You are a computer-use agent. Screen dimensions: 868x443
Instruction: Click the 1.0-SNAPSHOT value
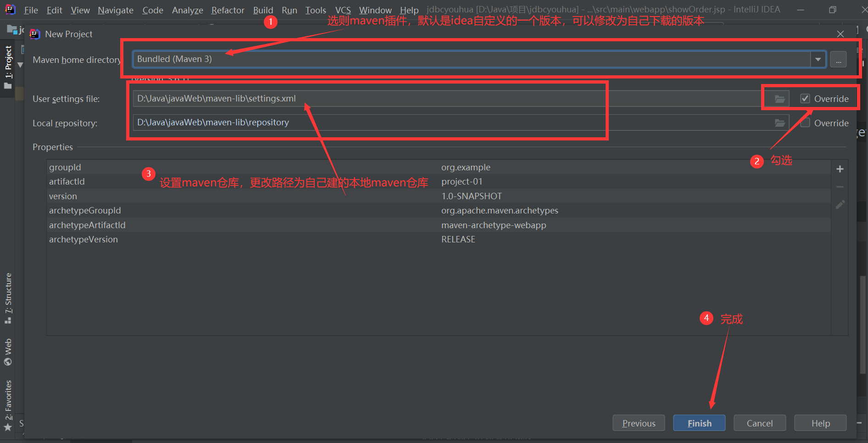click(472, 196)
